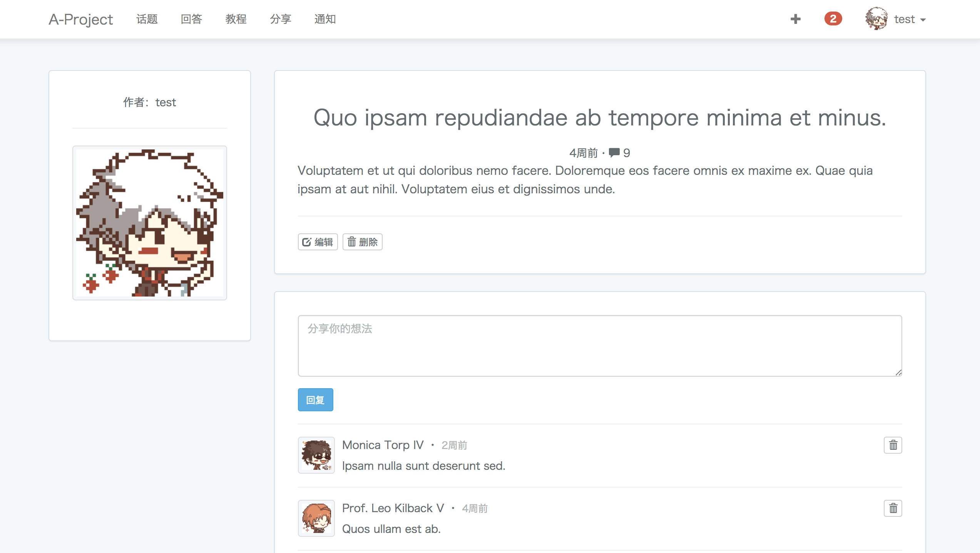Image resolution: width=980 pixels, height=553 pixels.
Task: Open the 分享 page from the navbar
Action: [281, 19]
